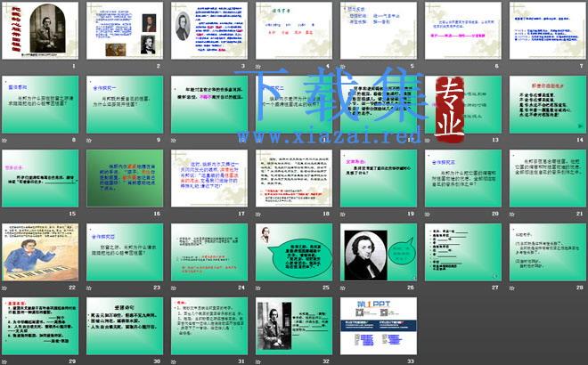
Task: Click the animation star icon under slide 22
Action: [4, 288]
